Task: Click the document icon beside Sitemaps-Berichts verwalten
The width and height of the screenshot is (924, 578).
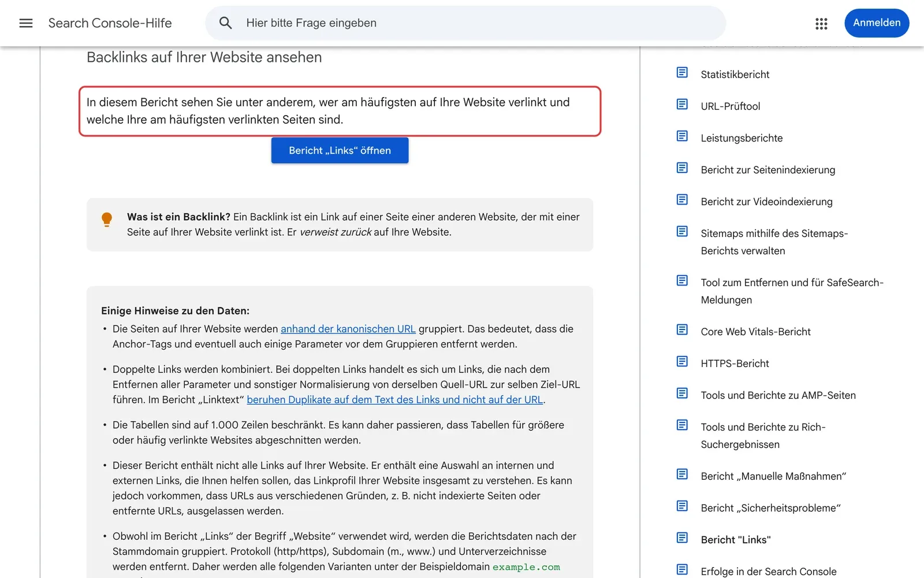Action: tap(682, 231)
